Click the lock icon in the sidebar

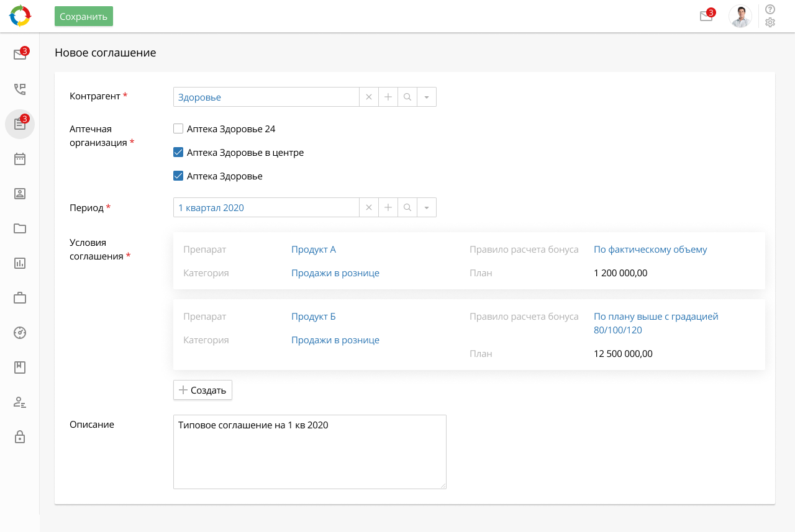pos(20,437)
